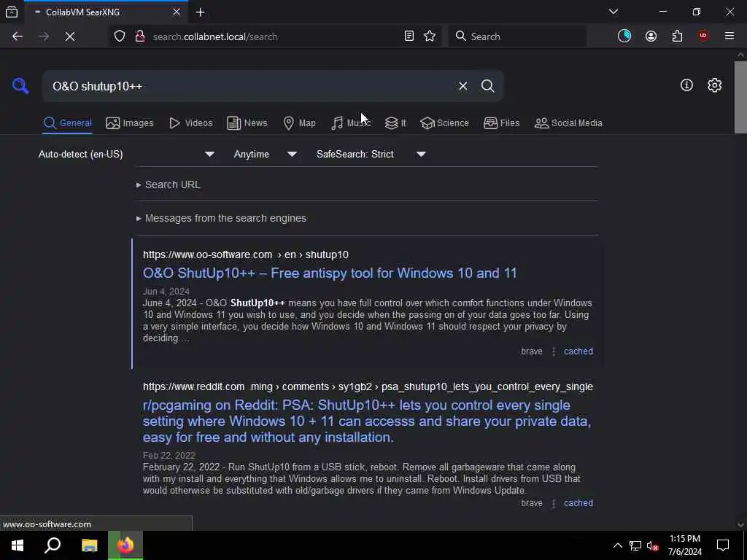Toggle reader view icon in address bar
747x560 pixels.
[x=409, y=36]
